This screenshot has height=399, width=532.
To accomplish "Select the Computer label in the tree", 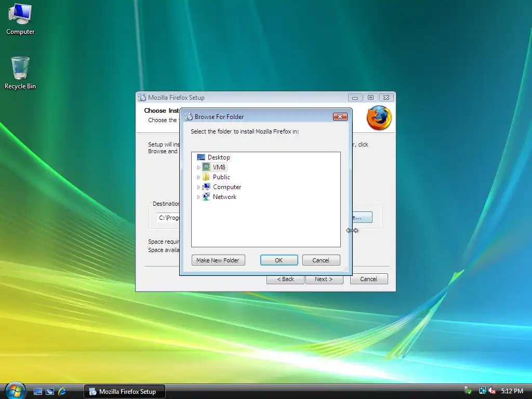I will pos(227,187).
